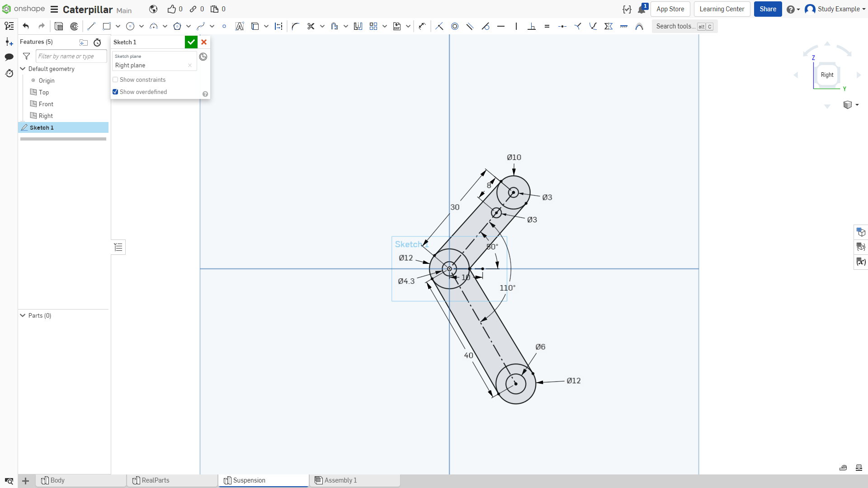Click the Undo arrow

click(x=26, y=26)
